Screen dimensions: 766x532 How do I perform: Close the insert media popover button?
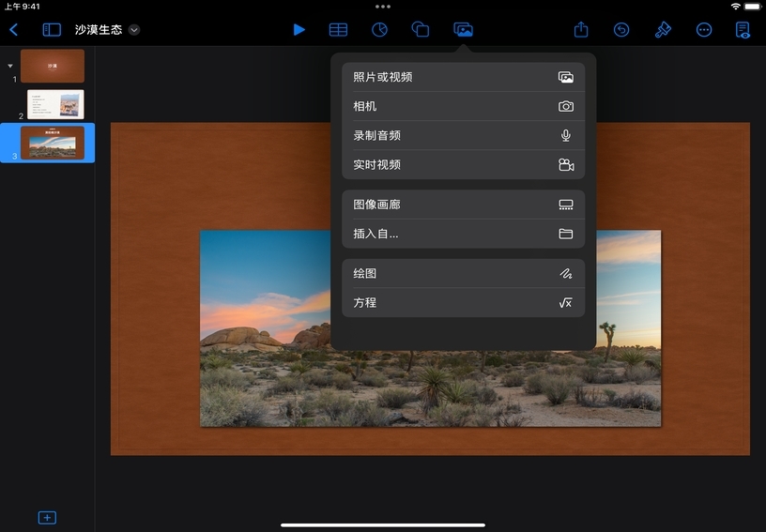pos(463,30)
